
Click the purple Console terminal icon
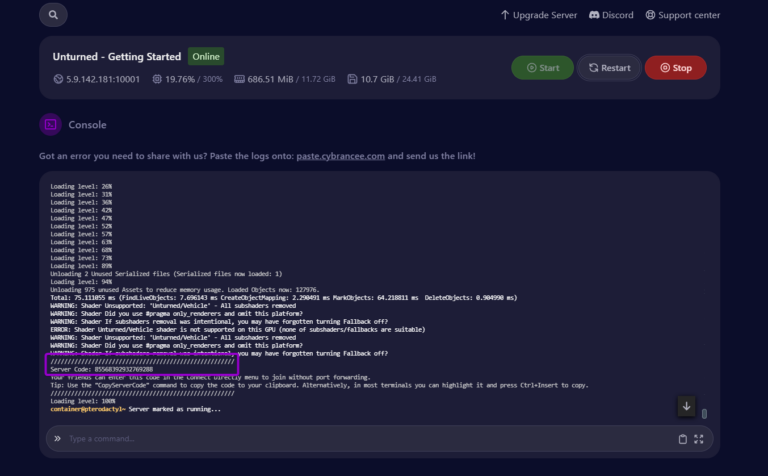(x=50, y=124)
